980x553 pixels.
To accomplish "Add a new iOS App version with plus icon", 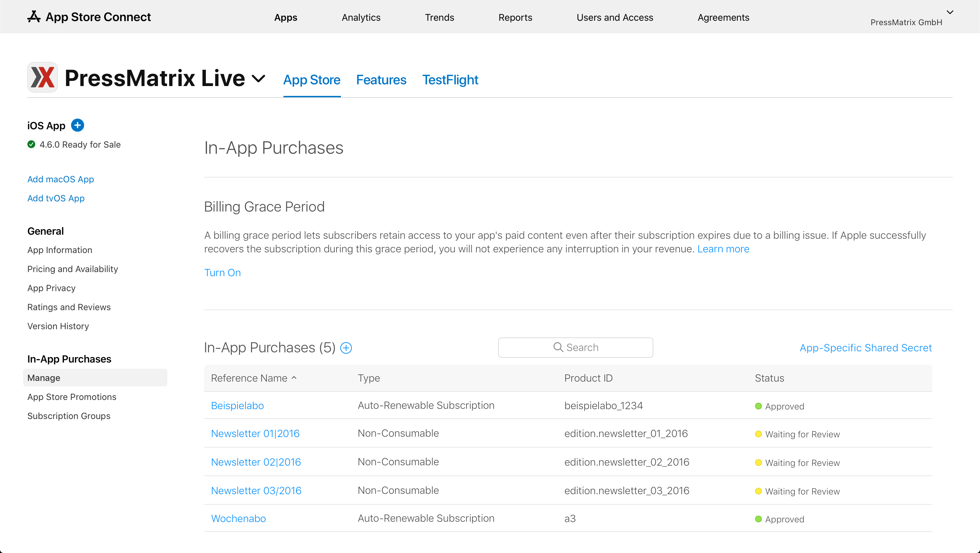I will click(x=78, y=125).
